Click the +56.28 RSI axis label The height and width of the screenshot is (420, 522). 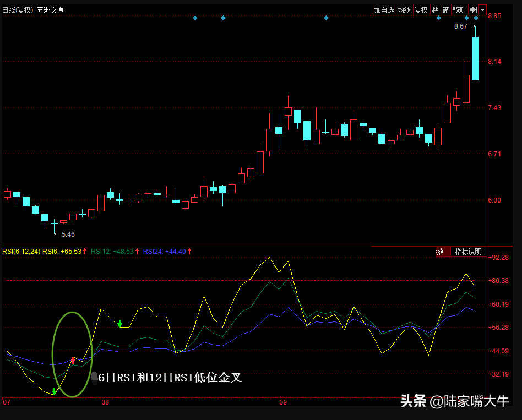click(498, 328)
